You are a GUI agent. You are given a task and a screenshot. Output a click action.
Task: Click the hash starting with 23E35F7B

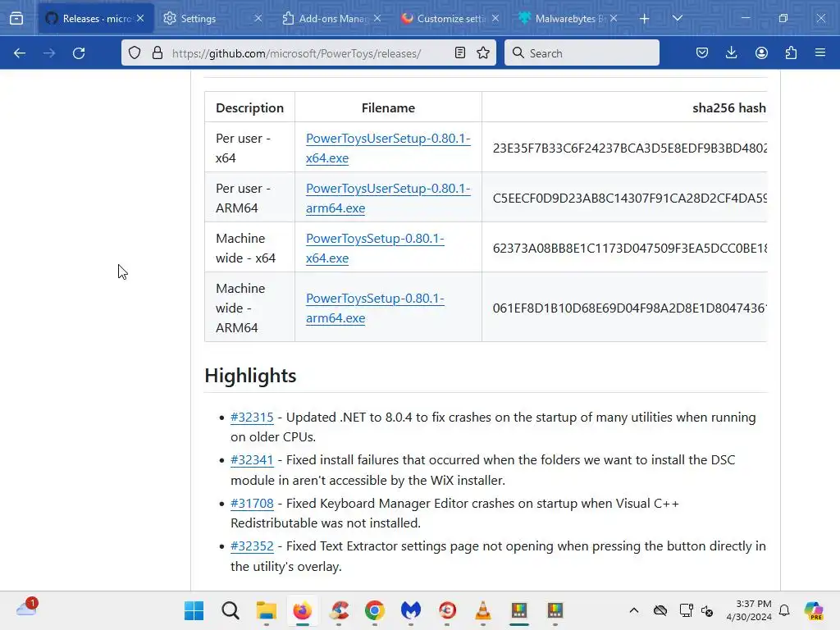[x=629, y=148]
